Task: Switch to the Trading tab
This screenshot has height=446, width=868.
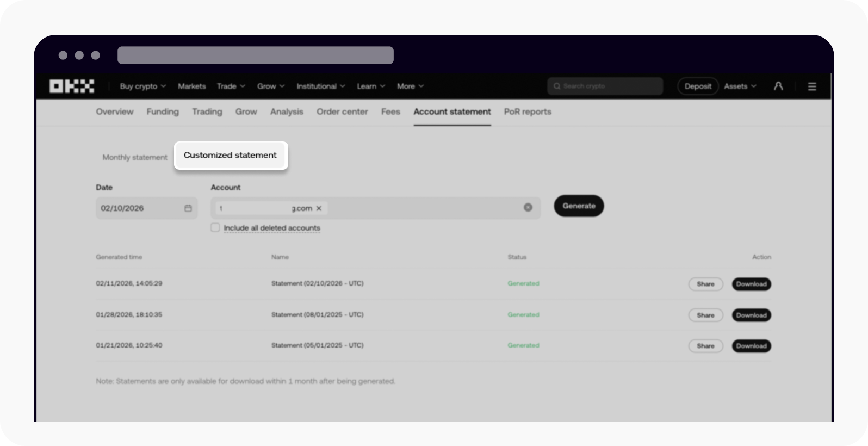Action: pyautogui.click(x=207, y=112)
